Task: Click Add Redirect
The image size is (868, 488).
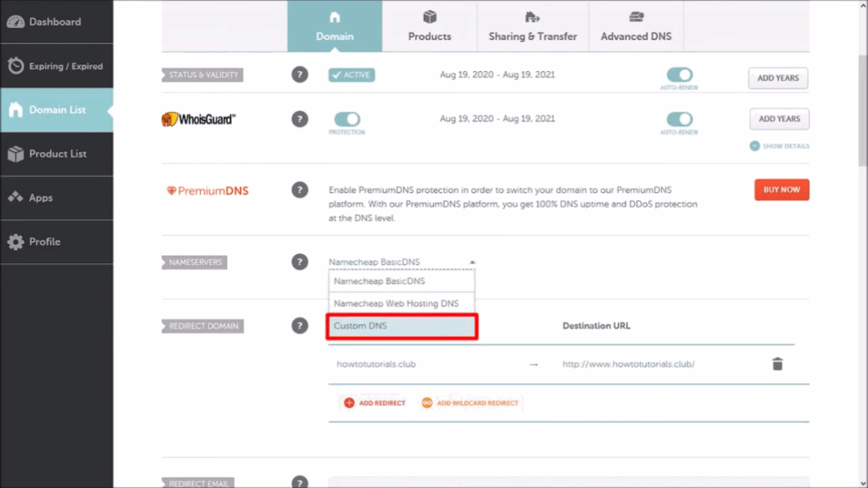Action: (x=375, y=402)
